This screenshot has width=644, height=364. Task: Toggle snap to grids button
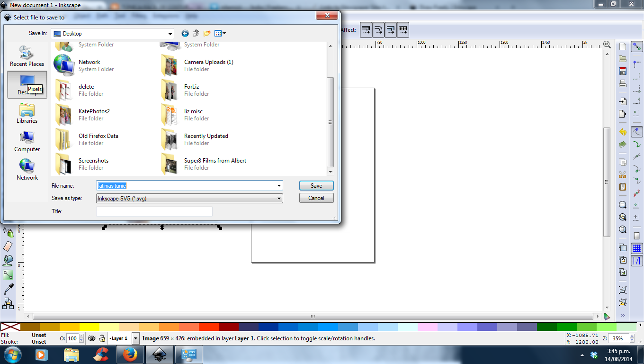(637, 248)
